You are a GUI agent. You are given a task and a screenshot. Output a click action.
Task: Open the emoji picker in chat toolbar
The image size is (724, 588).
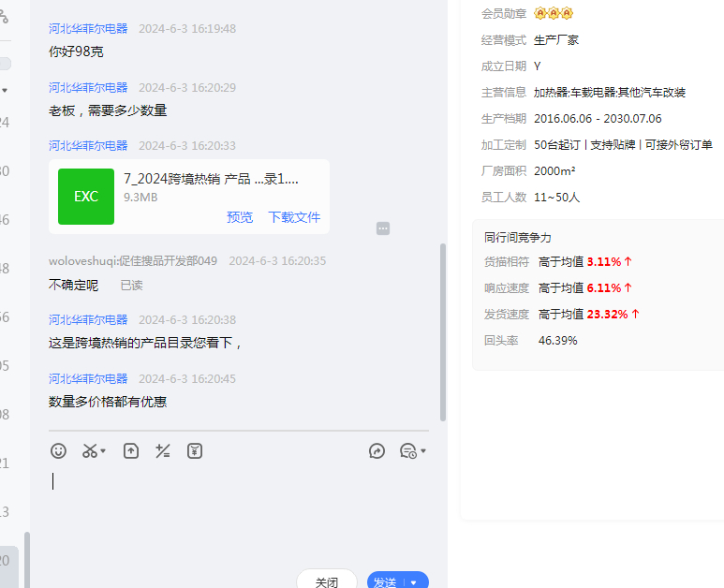pos(58,451)
